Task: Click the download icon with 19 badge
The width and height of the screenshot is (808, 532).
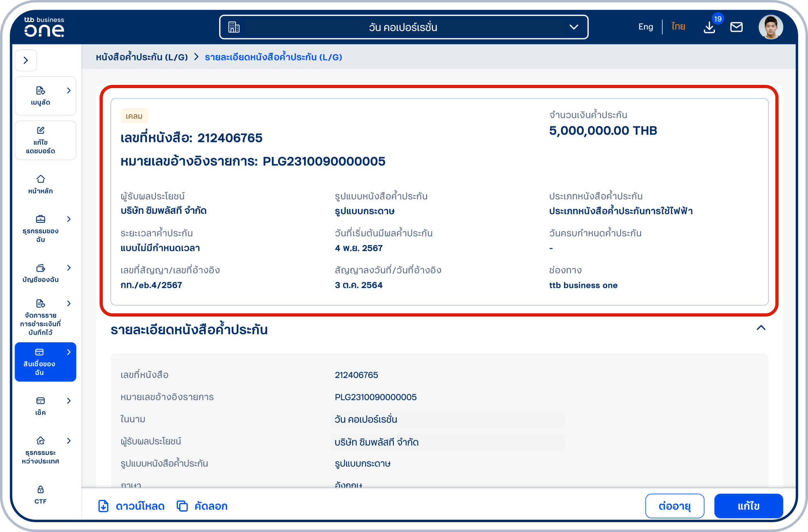Action: [x=710, y=27]
